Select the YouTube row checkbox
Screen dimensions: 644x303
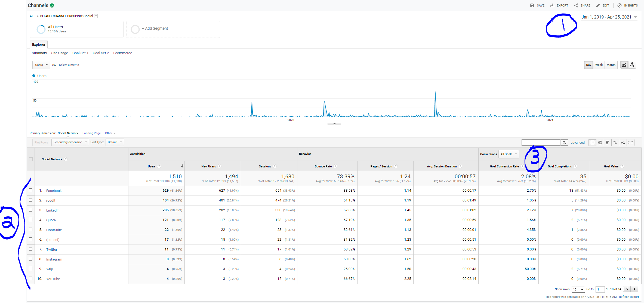point(31,278)
